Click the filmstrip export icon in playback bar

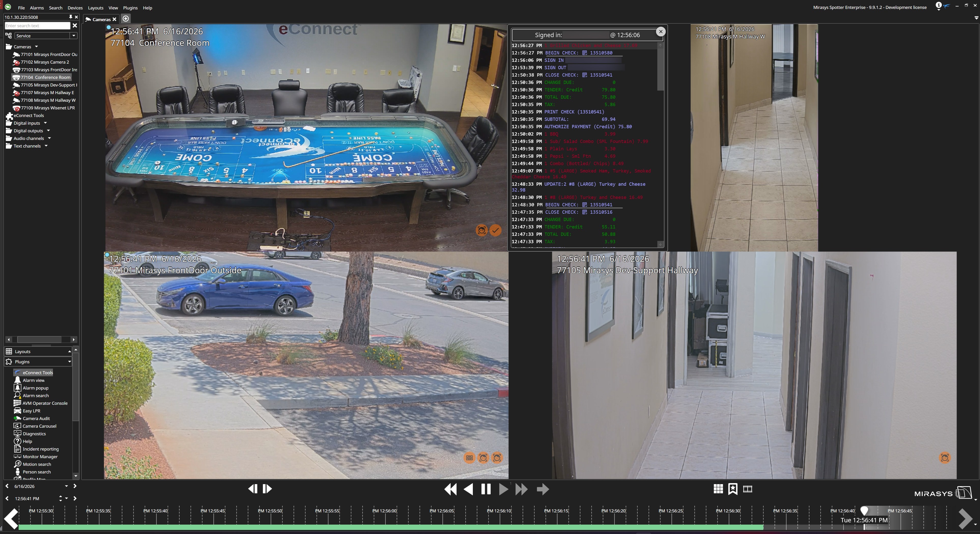click(x=748, y=489)
